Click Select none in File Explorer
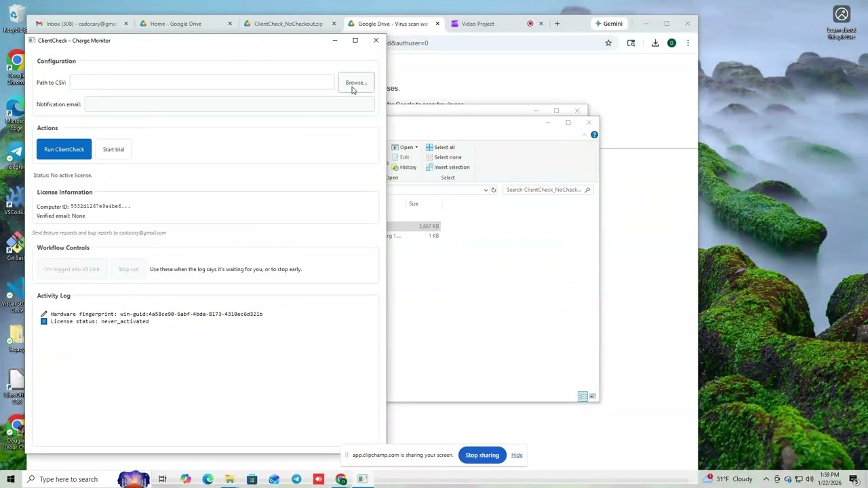 tap(443, 157)
